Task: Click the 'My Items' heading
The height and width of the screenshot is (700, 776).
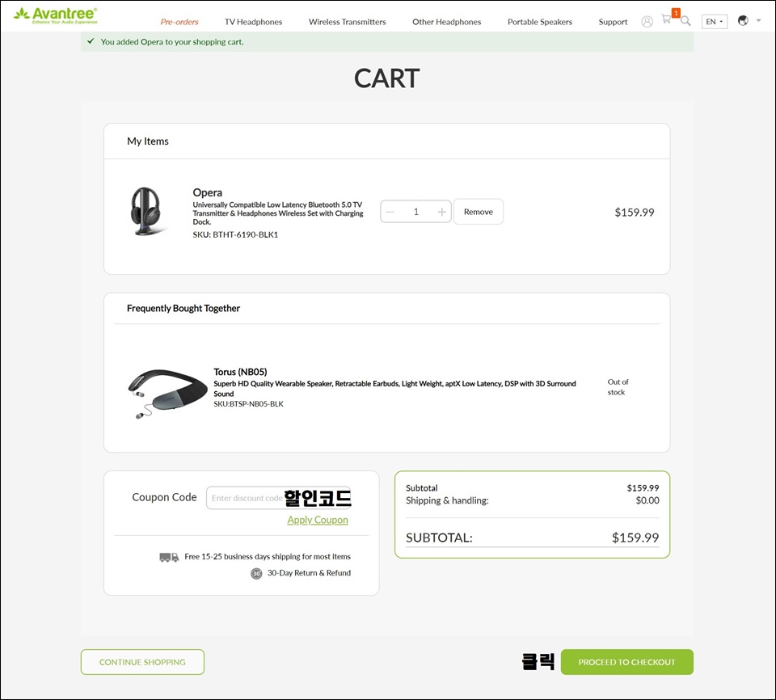Action: (x=148, y=141)
